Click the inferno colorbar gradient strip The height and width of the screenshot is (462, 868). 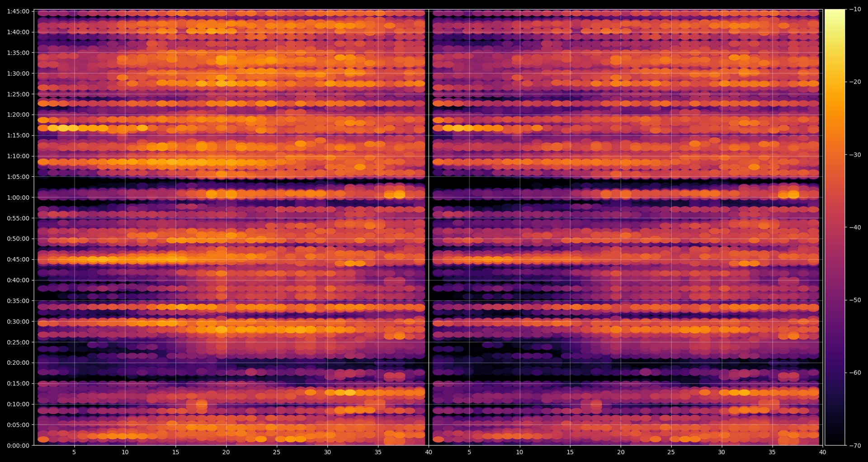pyautogui.click(x=835, y=227)
